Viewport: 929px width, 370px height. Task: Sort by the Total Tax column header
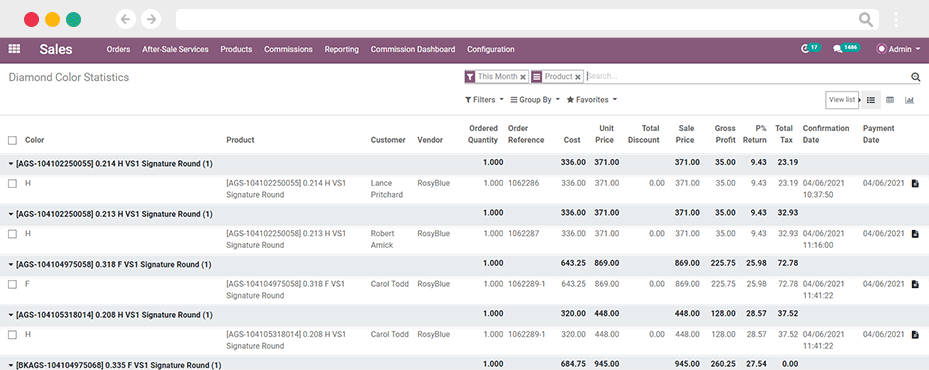click(x=784, y=135)
